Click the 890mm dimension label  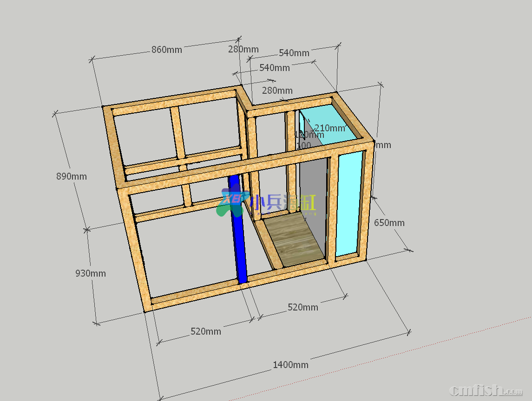coord(72,176)
